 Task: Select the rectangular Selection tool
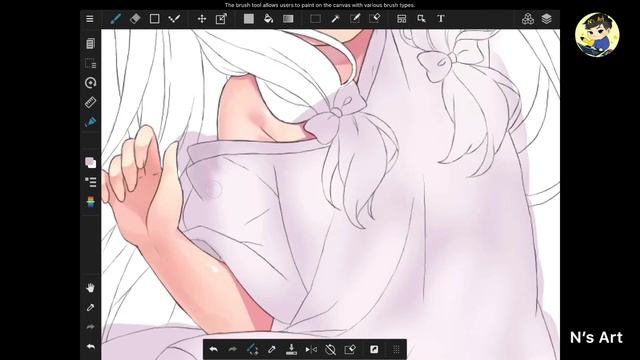[315, 19]
